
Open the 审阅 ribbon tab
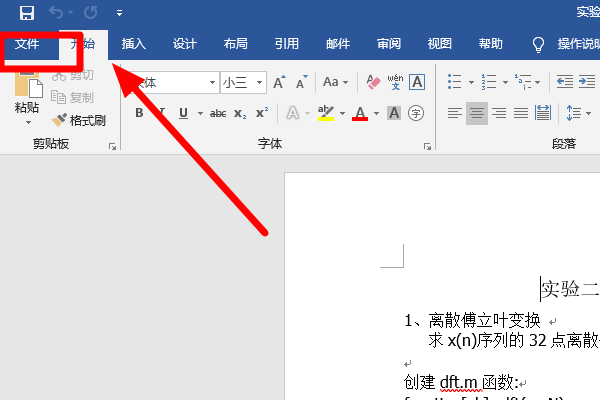pyautogui.click(x=389, y=44)
